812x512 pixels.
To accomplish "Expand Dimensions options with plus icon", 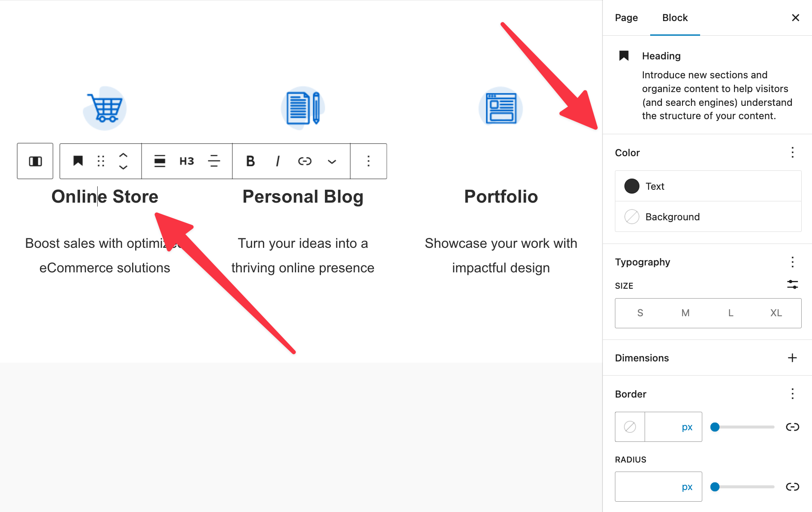I will click(x=792, y=358).
